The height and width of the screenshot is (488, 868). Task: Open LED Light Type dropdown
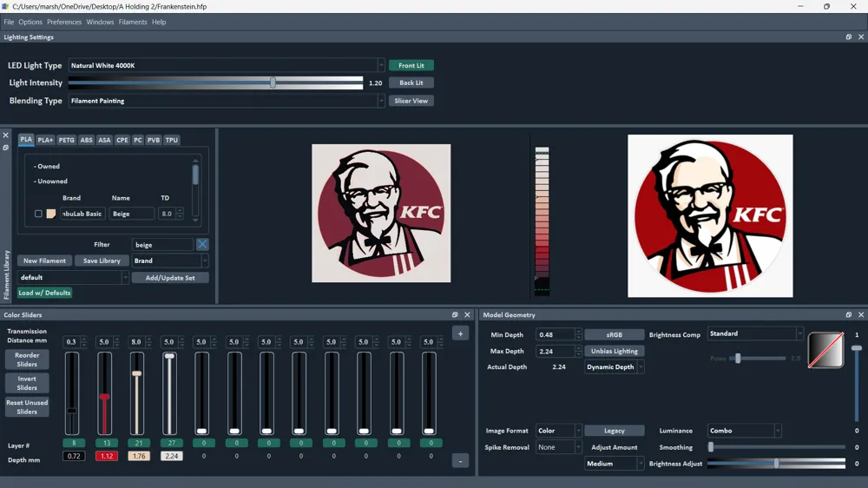[x=227, y=65]
